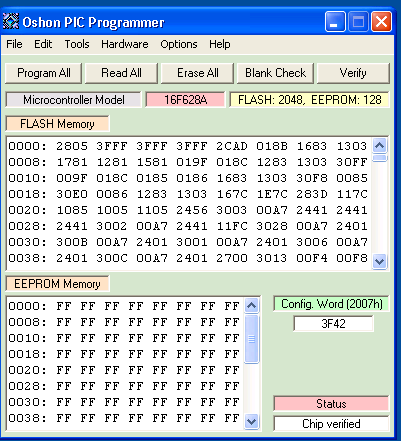Click the FLASH memory scrollbar thumb
Viewport: 401px width, 441px height.
pyautogui.click(x=380, y=158)
